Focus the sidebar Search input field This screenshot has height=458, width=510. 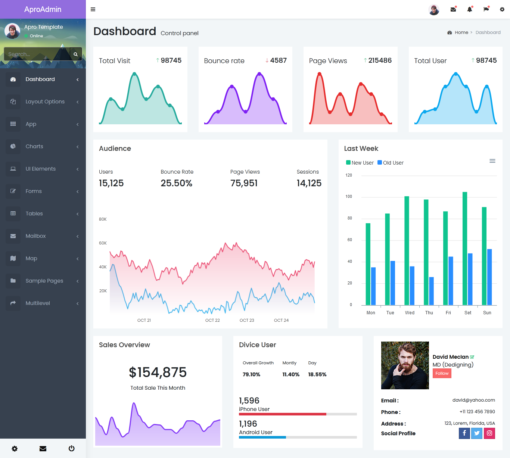38,54
